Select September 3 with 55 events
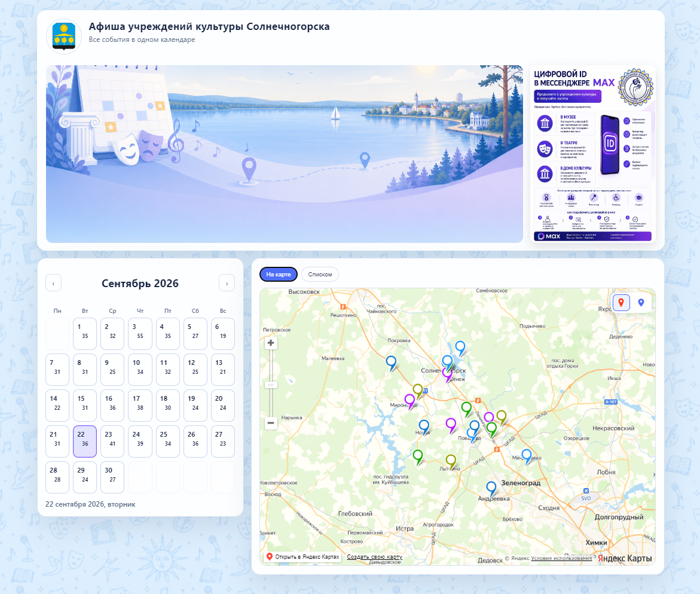The image size is (700, 594). tap(140, 334)
